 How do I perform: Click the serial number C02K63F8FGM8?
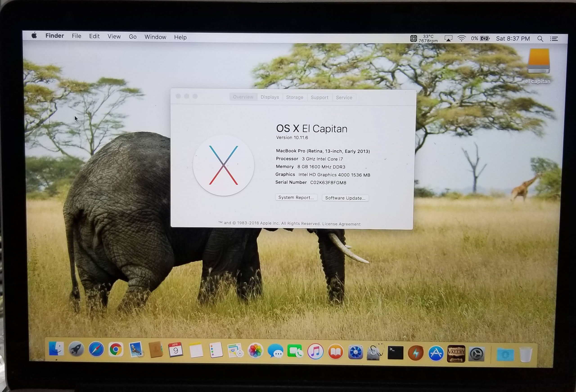(328, 182)
